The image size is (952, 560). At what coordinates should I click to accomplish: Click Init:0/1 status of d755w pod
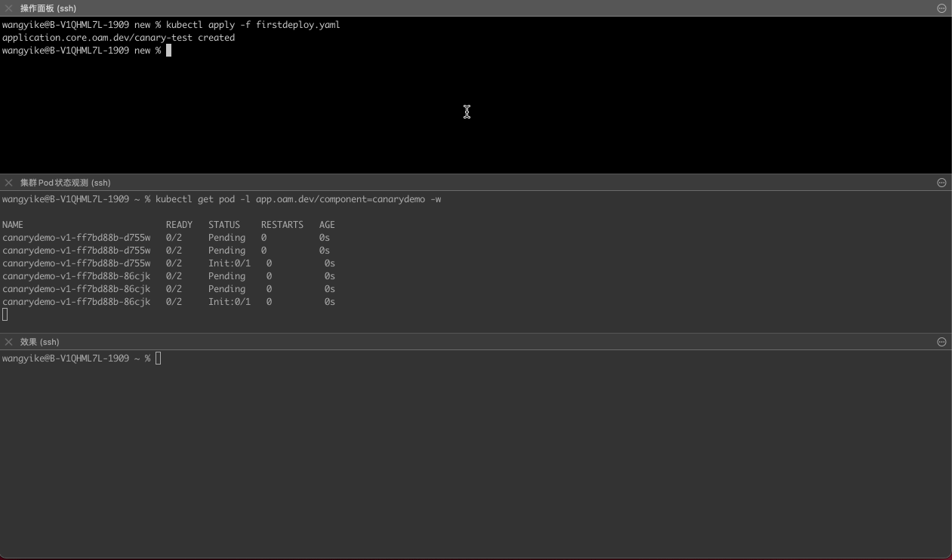point(230,263)
